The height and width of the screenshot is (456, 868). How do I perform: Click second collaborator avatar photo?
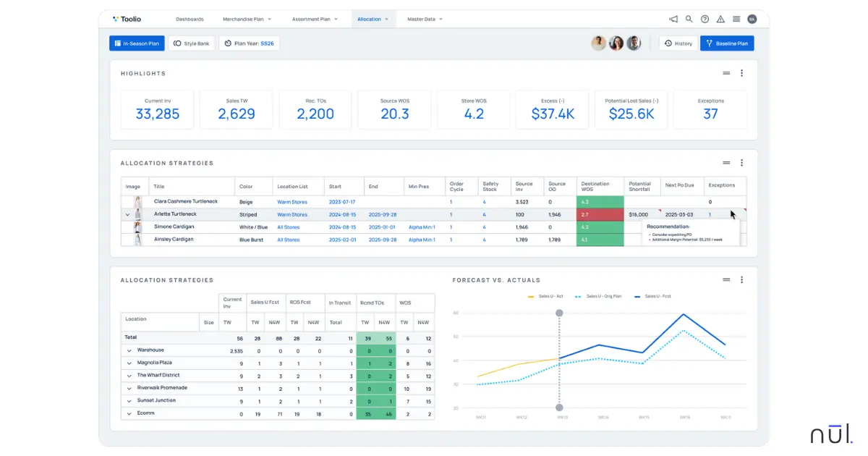[x=616, y=43]
